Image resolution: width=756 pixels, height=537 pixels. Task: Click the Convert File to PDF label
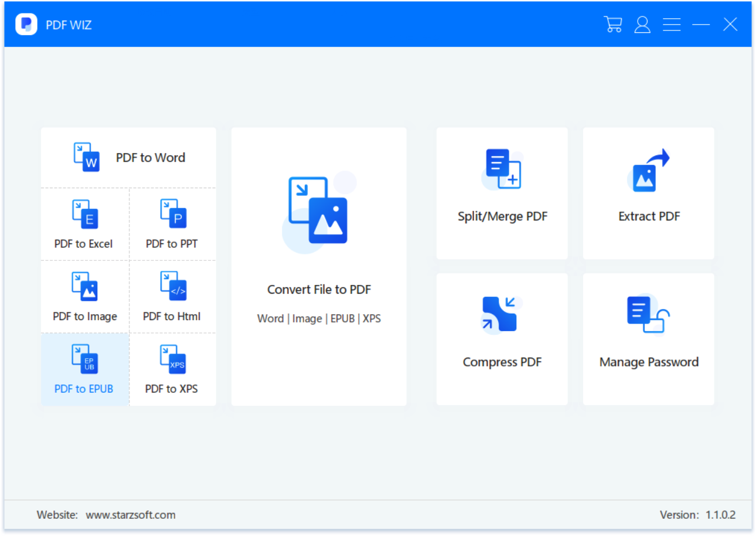coord(319,290)
